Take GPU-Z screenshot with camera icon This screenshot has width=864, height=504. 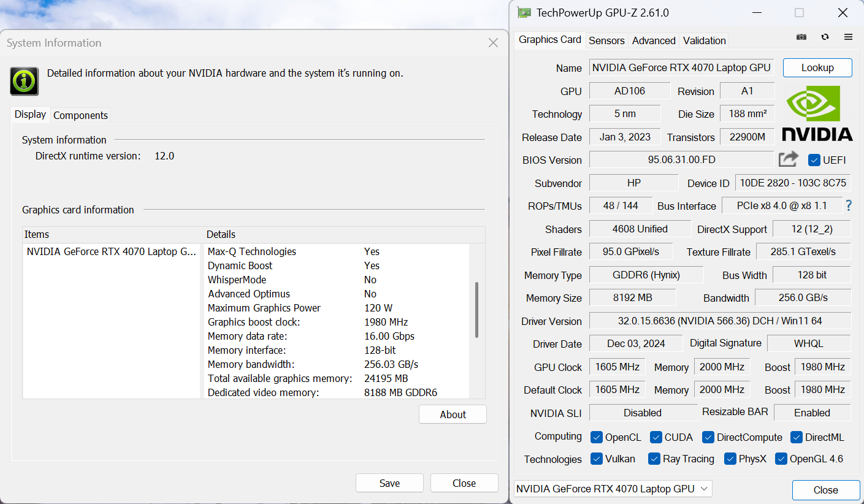pyautogui.click(x=801, y=37)
